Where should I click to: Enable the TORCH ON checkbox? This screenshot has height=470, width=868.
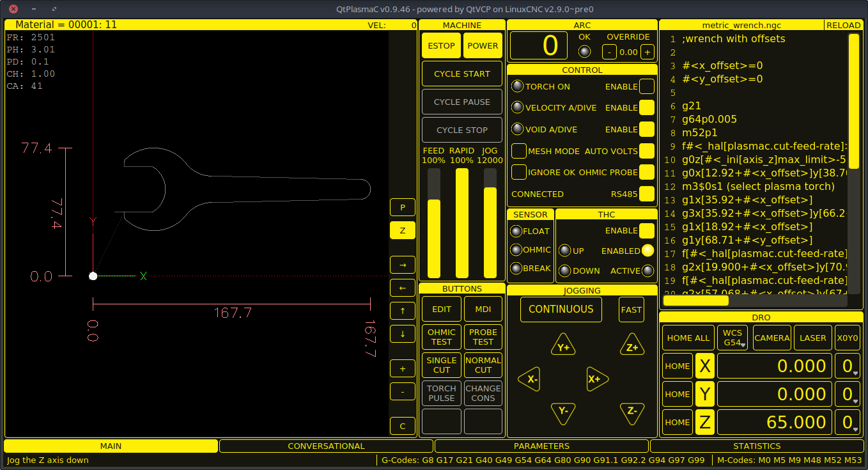coord(647,86)
